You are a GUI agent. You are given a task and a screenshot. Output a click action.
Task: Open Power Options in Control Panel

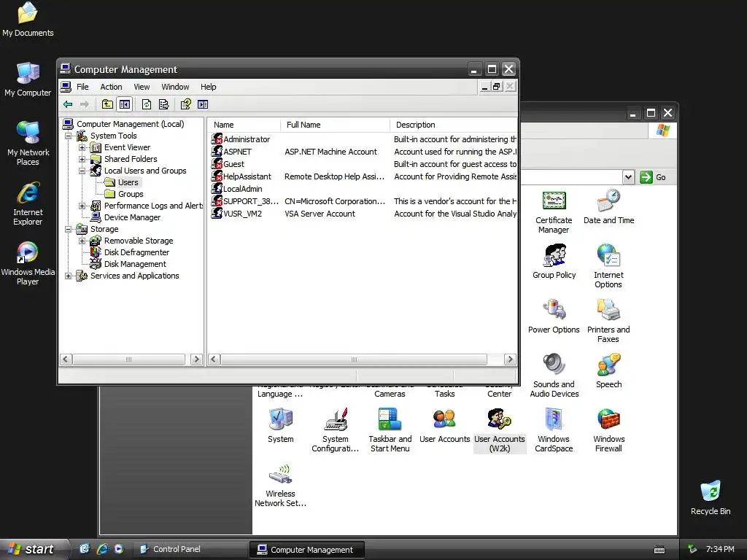click(x=554, y=316)
